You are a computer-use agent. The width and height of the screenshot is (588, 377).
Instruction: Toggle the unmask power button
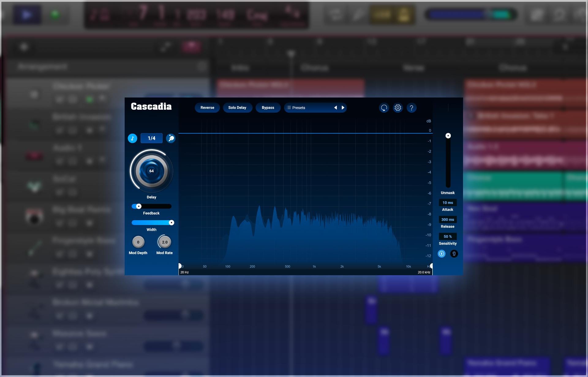[442, 253]
